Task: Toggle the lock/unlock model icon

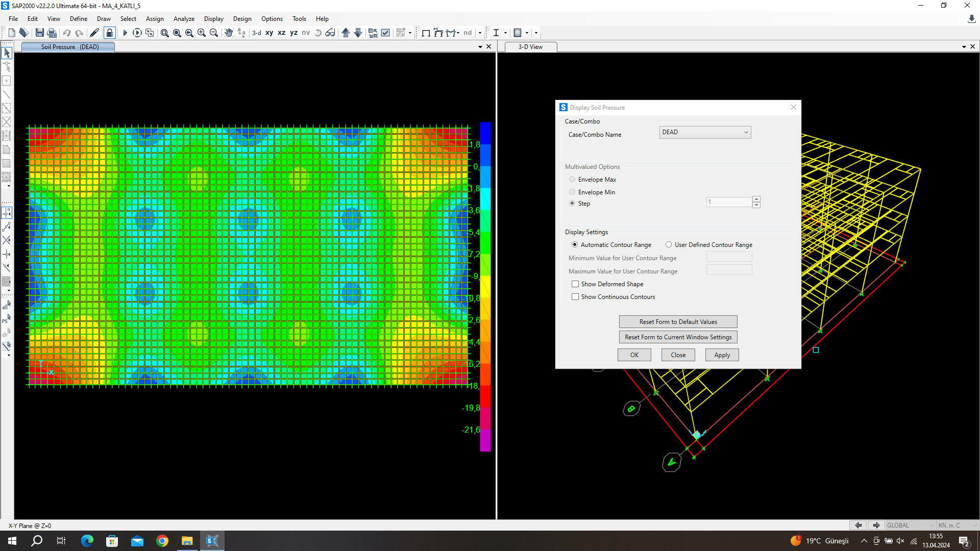Action: pos(109,33)
